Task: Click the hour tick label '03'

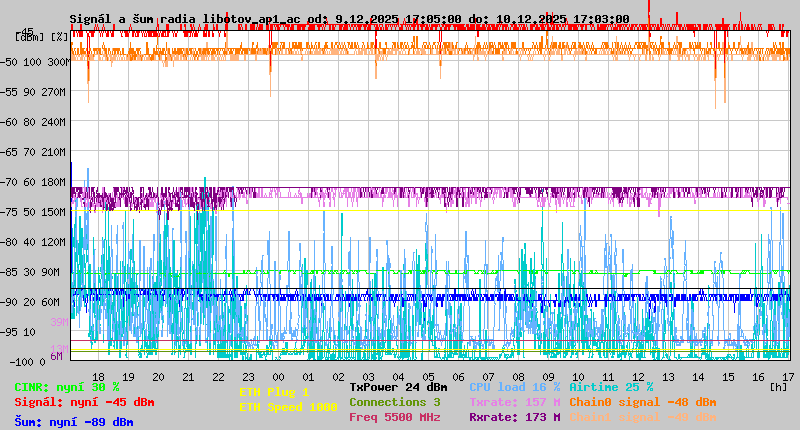Action: click(368, 377)
